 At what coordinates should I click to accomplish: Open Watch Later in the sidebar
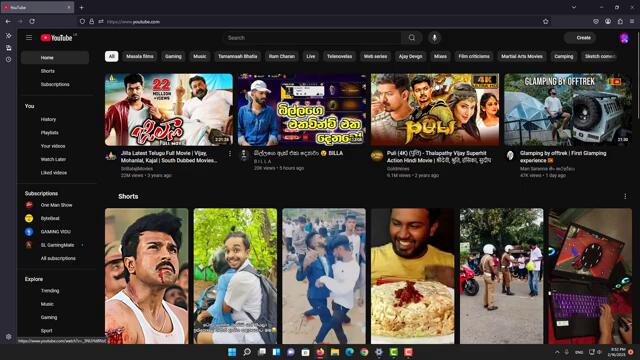click(x=55, y=159)
